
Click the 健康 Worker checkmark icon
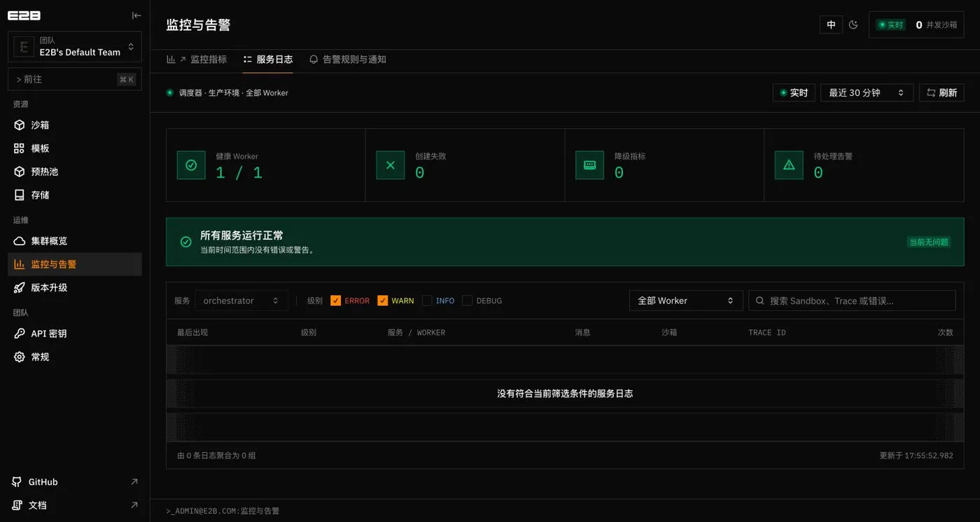[191, 165]
